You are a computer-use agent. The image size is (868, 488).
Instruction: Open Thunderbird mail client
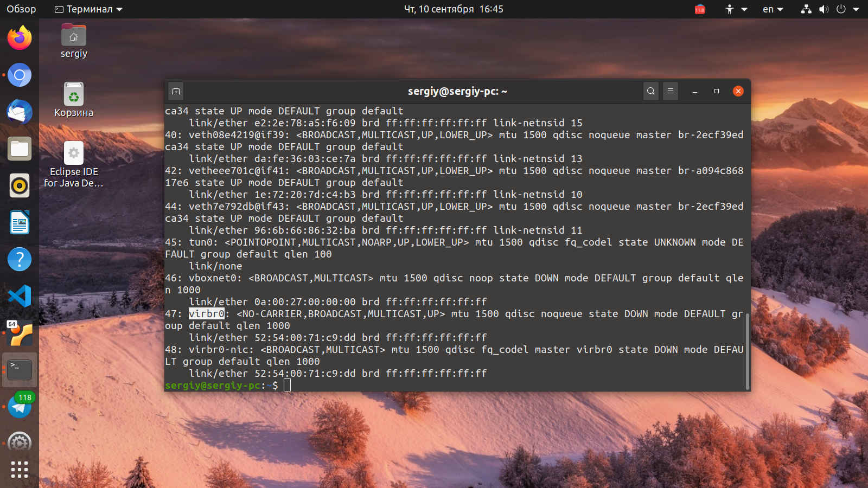coord(20,112)
